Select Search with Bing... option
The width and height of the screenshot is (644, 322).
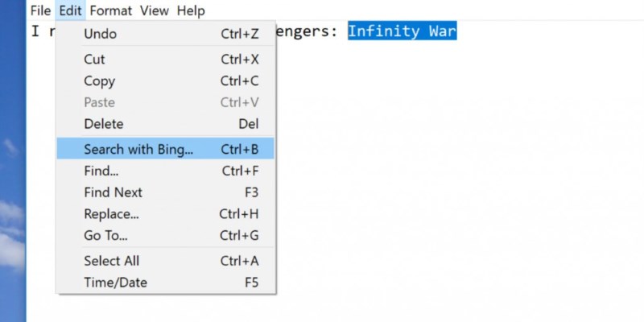[x=138, y=149]
